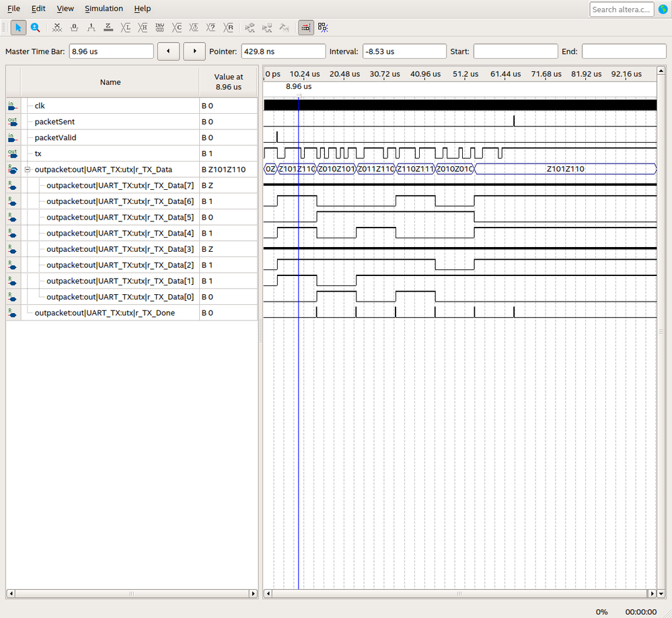This screenshot has height=618, width=672.
Task: Open the Overwrite Clock (C) tool
Action: click(x=177, y=28)
